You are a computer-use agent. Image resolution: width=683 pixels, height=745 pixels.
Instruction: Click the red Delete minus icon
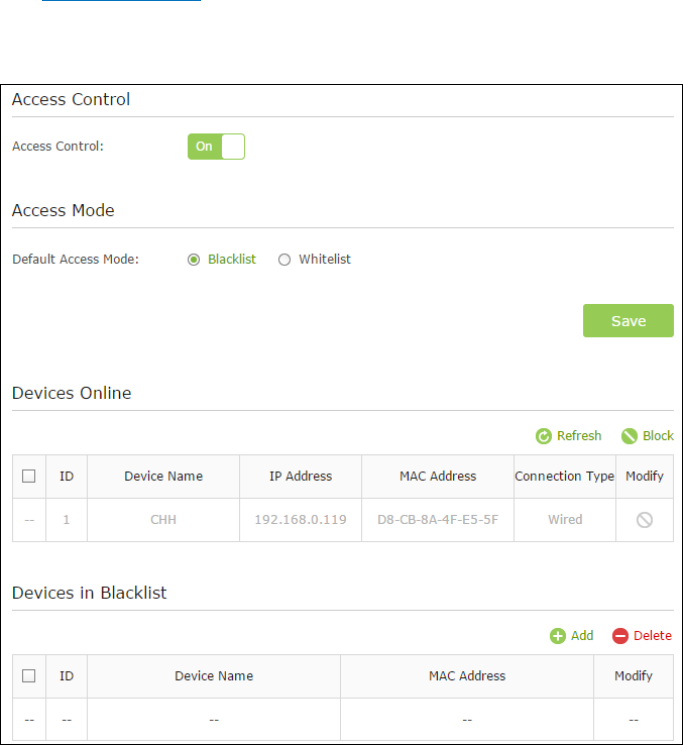(620, 636)
